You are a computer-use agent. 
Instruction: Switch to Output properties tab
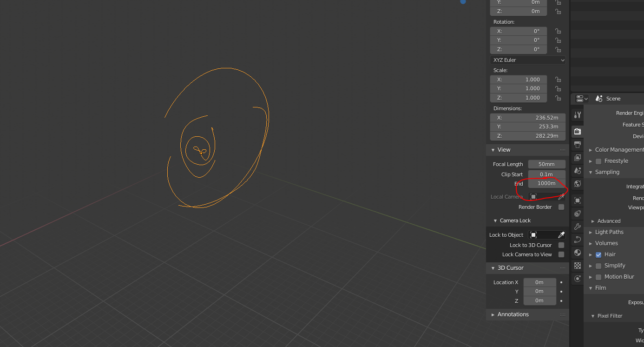(x=578, y=145)
